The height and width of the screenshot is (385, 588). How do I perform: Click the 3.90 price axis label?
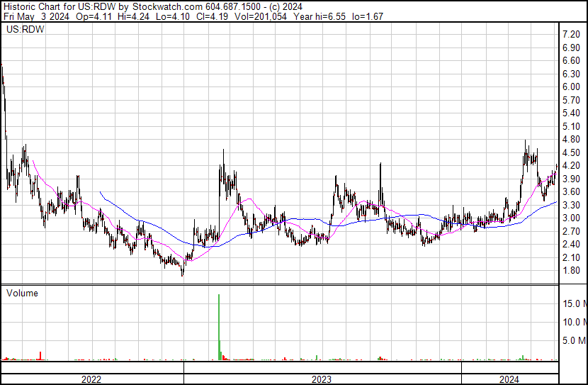point(572,179)
